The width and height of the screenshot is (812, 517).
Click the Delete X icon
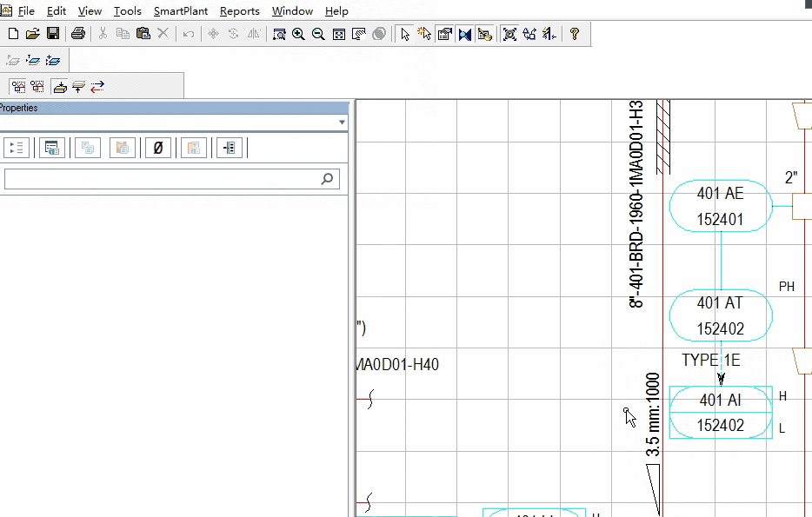click(163, 34)
